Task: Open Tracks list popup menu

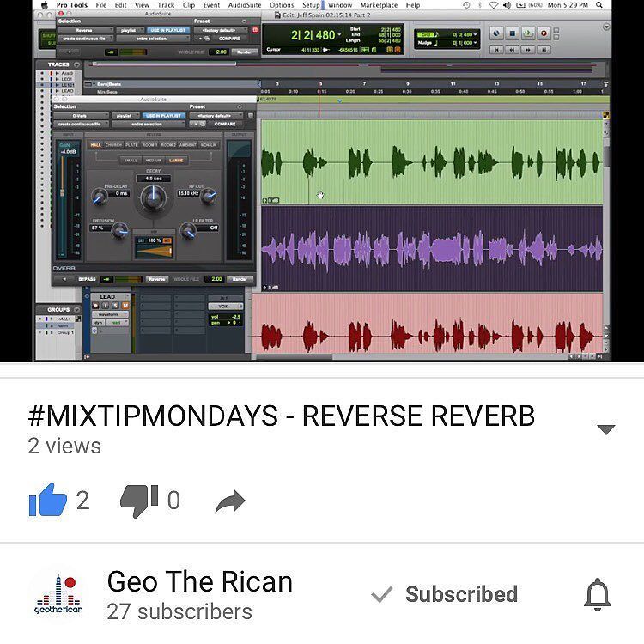Action: click(x=76, y=64)
